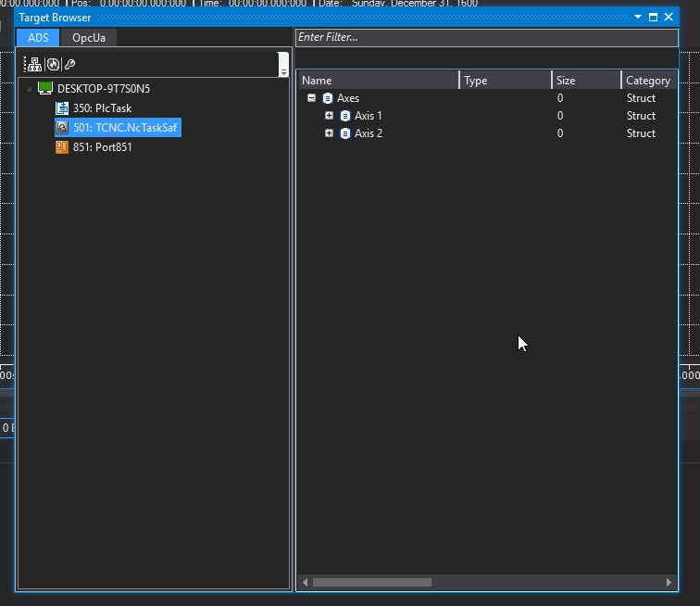
Task: Click the 501: TCNC.NcTaskSaf icon
Action: (x=62, y=127)
